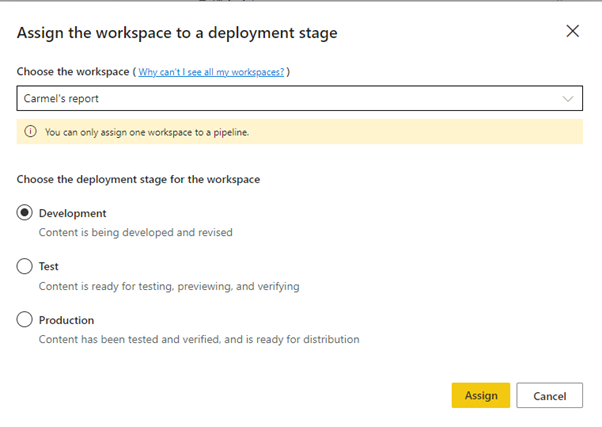Click the "Choose the workspace" field label
The width and height of the screenshot is (602, 427).
pos(73,73)
